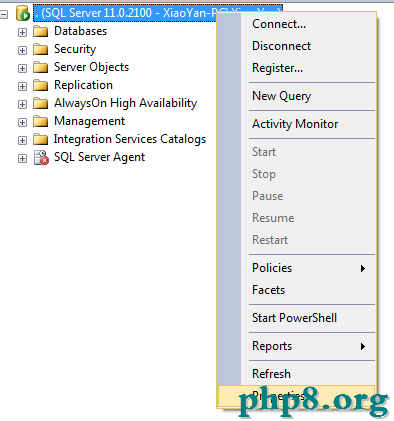Expand the Databases node
This screenshot has height=421, width=394.
[22, 32]
